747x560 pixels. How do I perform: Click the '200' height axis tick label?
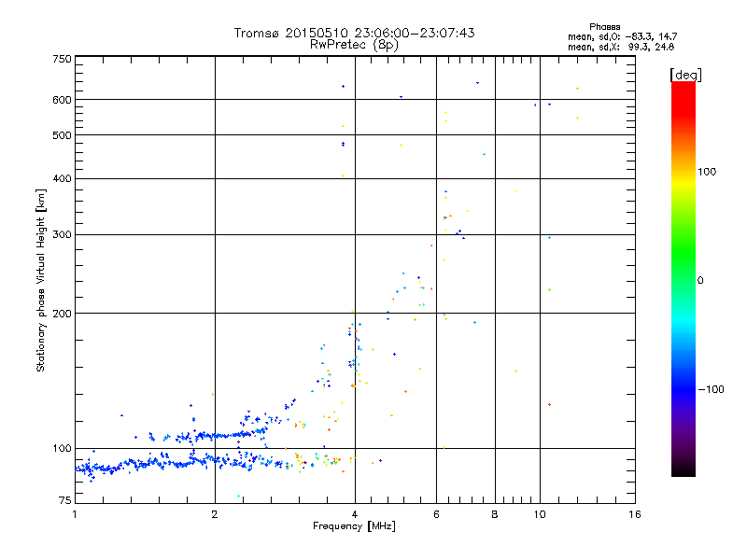click(62, 314)
